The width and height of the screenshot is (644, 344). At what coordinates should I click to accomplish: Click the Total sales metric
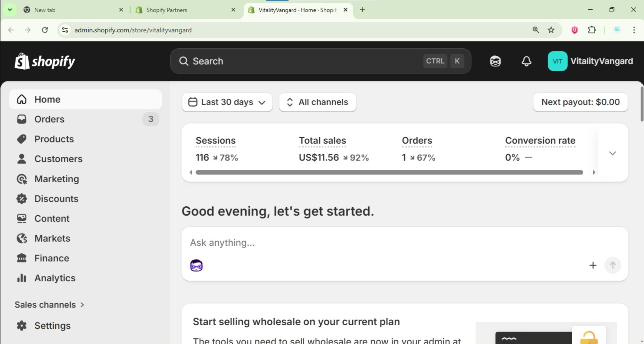[334, 149]
